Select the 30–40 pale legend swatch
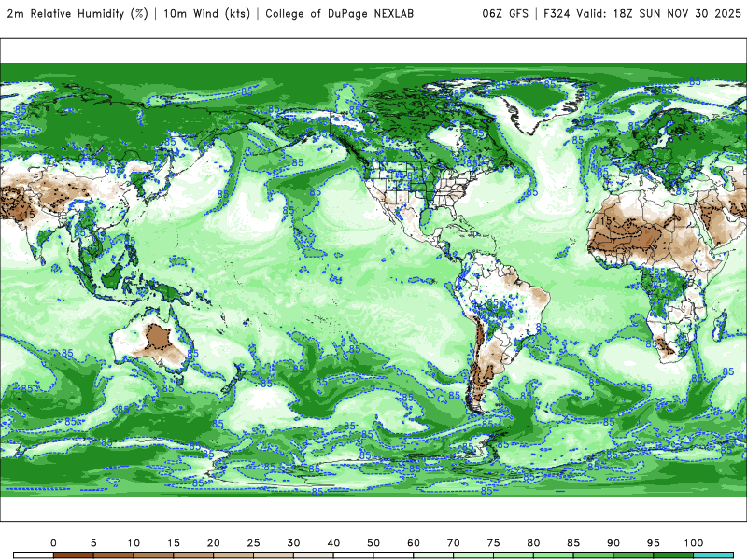 314,555
